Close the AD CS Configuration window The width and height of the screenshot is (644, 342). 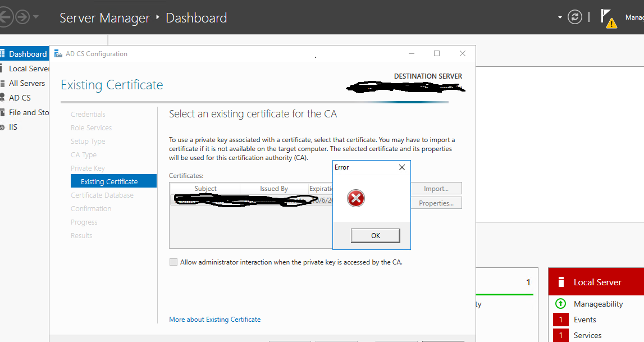tap(463, 53)
